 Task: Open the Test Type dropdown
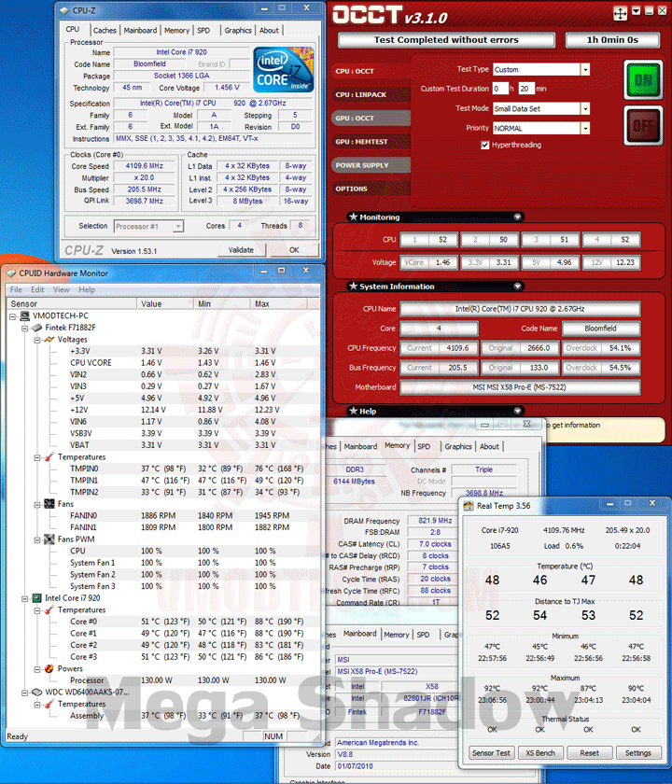(x=585, y=69)
